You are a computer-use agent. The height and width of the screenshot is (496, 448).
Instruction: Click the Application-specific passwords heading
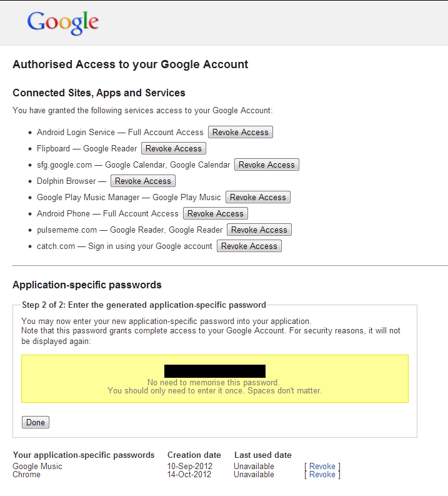87,285
